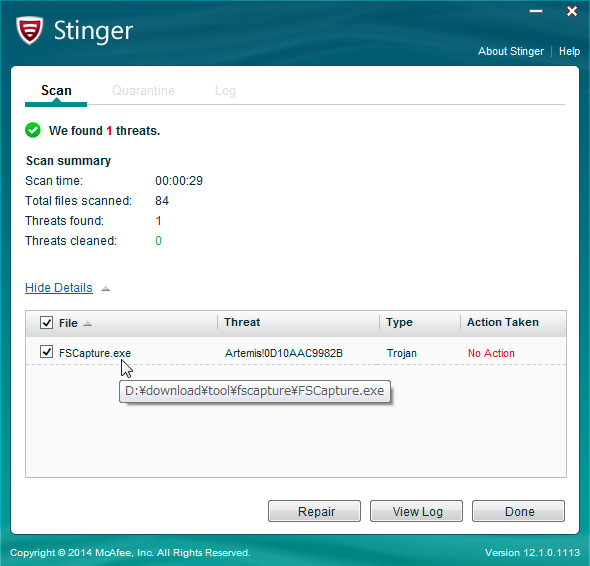
Task: Click the Repair button
Action: point(314,511)
